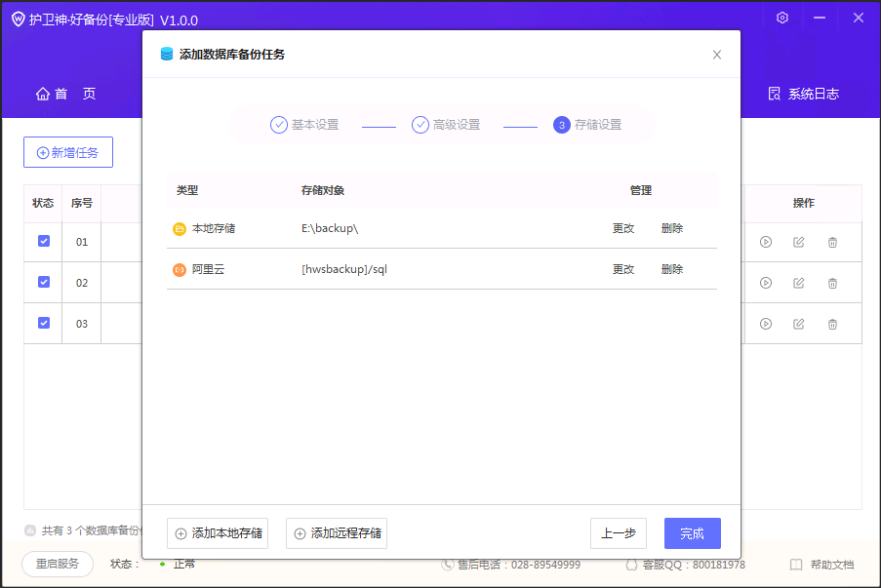The image size is (881, 588).
Task: Click the 序号 column header in main table
Action: coord(82,203)
